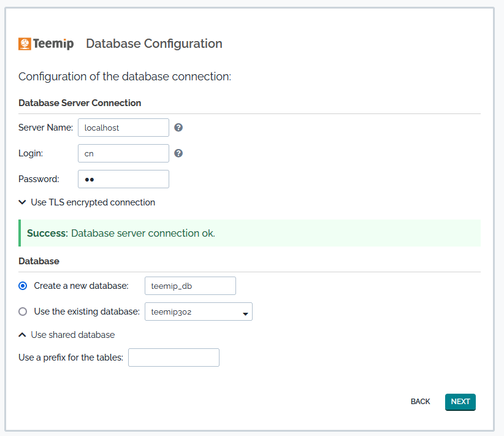This screenshot has height=436, width=504.
Task: Click the chevron next to Use shared database
Action: (23, 335)
